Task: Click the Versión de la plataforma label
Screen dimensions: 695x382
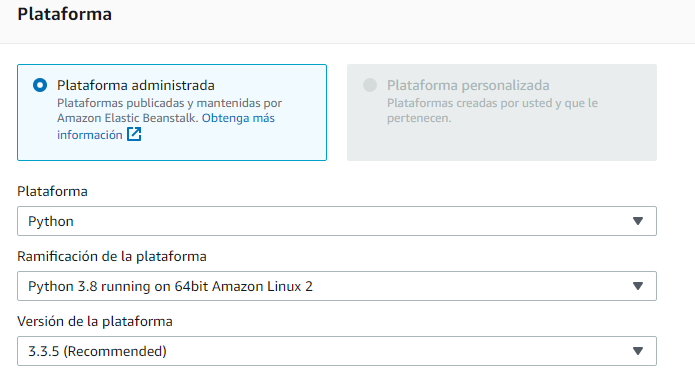Action: click(x=95, y=321)
